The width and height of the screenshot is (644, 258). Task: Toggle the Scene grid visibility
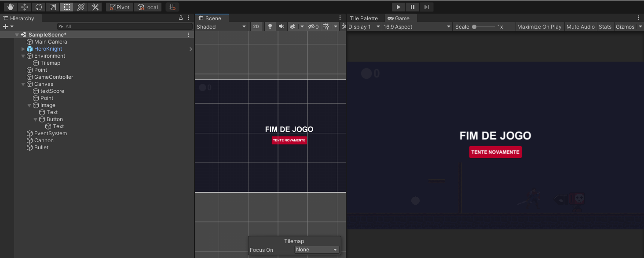326,26
